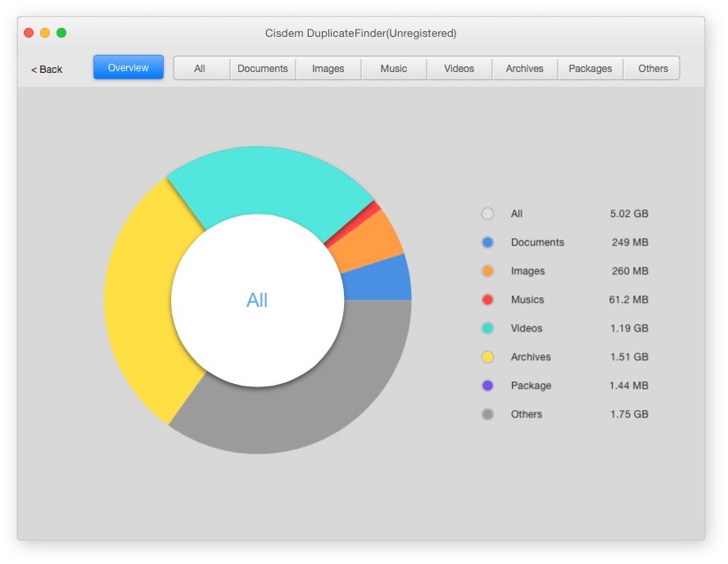The height and width of the screenshot is (564, 728).
Task: Click the gray Others legend dot
Action: (x=487, y=414)
